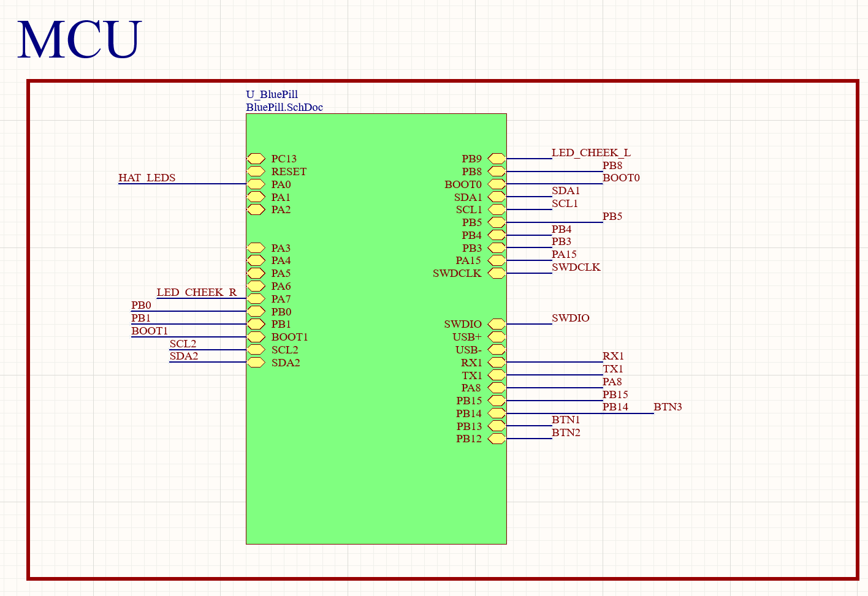Select the U_BluePill sheet designator text
Image resolution: width=868 pixels, height=596 pixels.
click(272, 94)
